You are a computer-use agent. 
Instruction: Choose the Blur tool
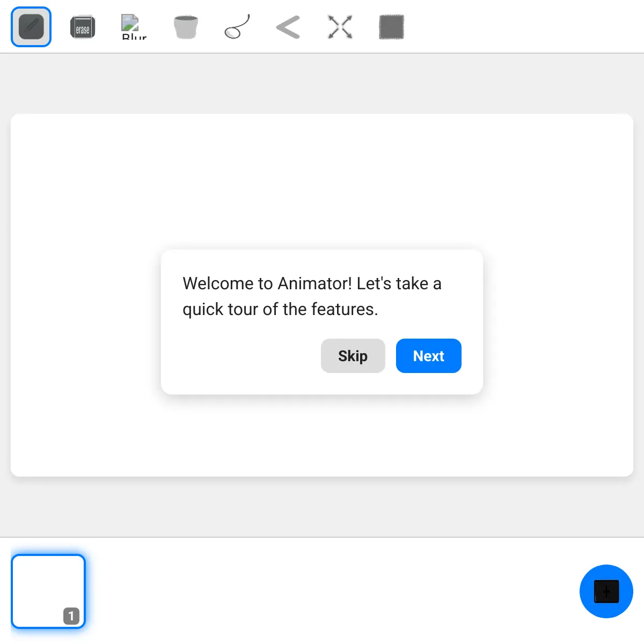click(134, 27)
